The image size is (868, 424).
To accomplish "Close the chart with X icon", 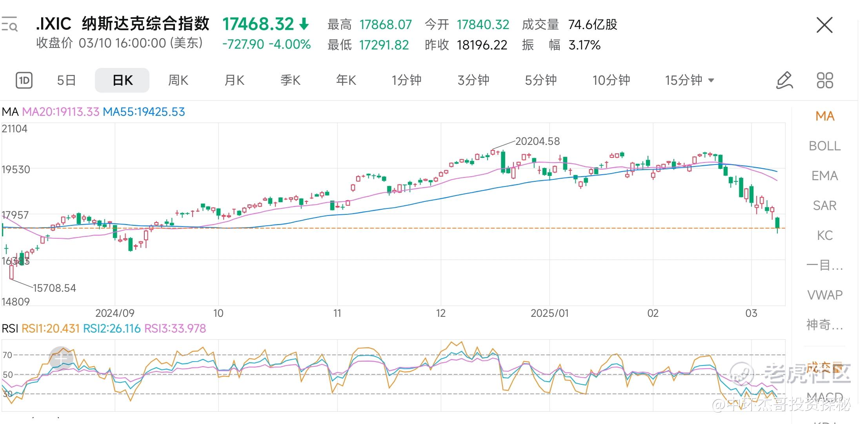I will 824,25.
